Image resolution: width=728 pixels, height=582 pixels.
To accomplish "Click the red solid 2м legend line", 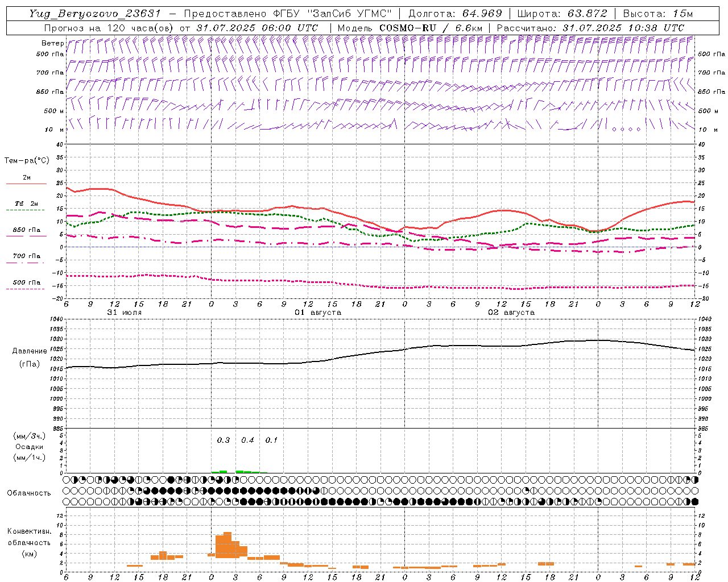I will (26, 184).
